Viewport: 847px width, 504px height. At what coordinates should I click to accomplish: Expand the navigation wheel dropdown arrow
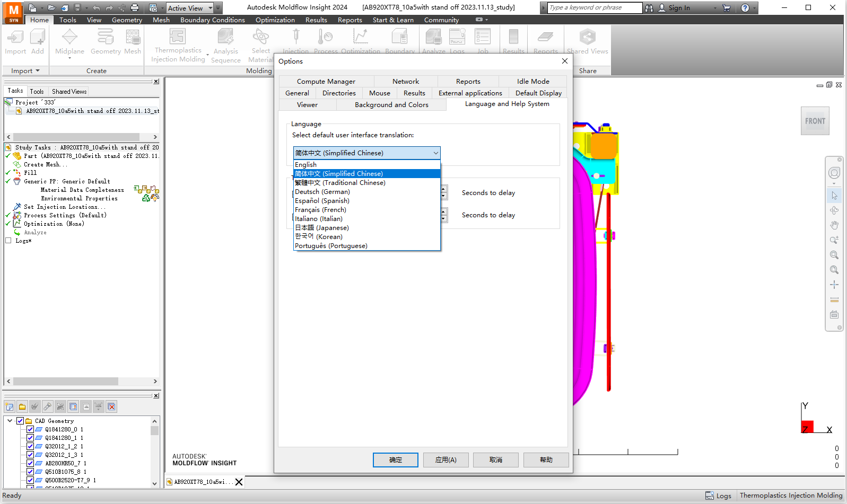coord(834,184)
